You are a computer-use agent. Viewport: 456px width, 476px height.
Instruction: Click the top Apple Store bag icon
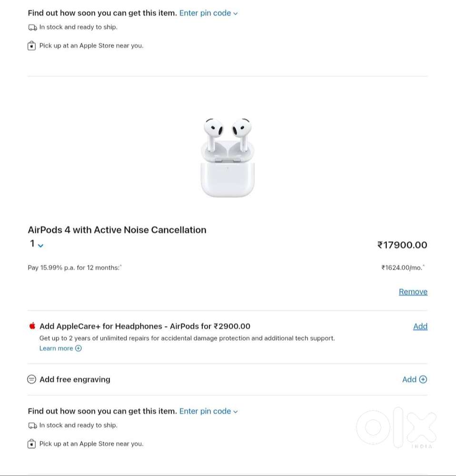coord(32,46)
